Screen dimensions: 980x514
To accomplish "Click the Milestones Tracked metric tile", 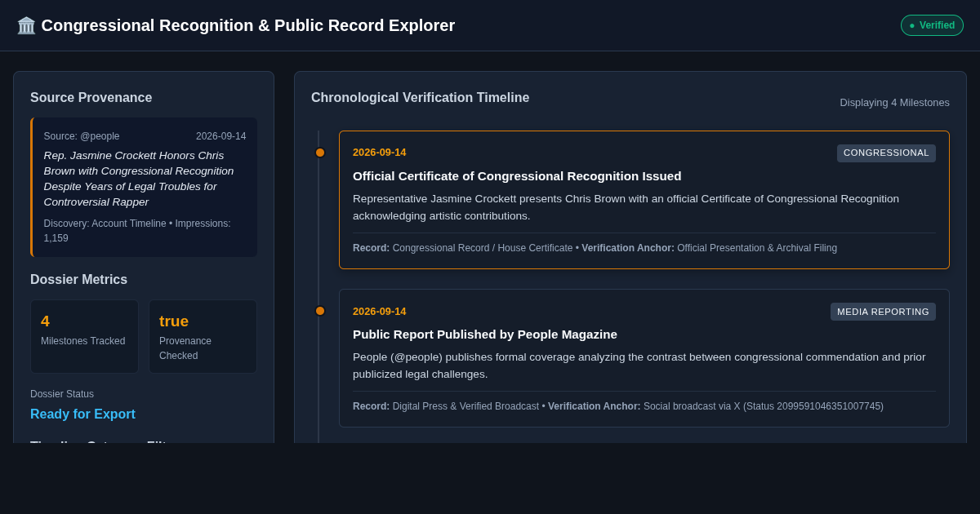I will (84, 336).
